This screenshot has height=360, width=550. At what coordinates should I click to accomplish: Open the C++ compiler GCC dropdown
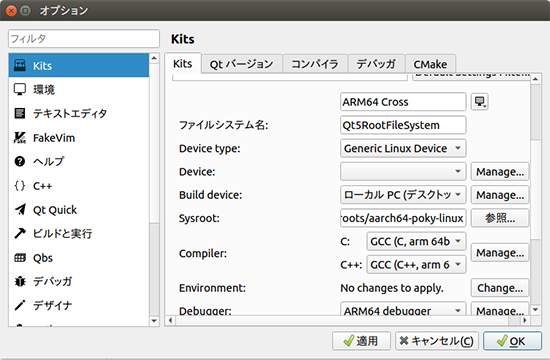tap(416, 265)
